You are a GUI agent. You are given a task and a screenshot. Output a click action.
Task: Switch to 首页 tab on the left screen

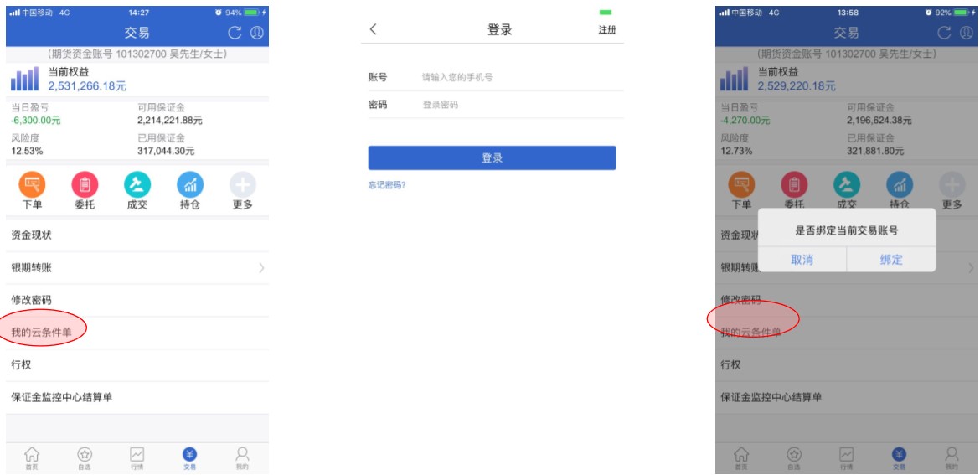click(32, 457)
